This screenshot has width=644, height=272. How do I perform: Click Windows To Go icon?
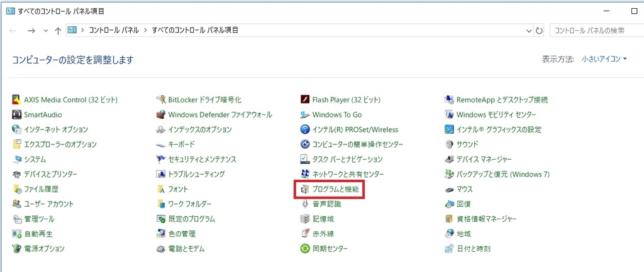[305, 114]
